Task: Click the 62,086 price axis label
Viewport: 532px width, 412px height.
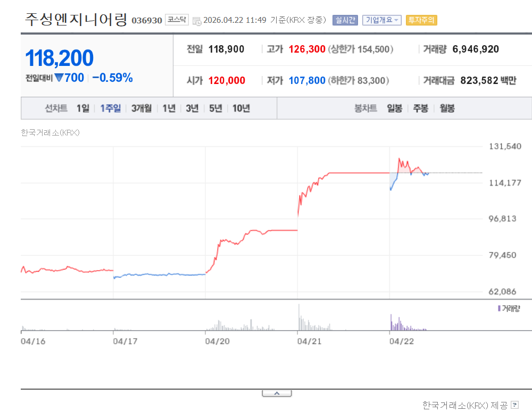Action: (x=502, y=292)
